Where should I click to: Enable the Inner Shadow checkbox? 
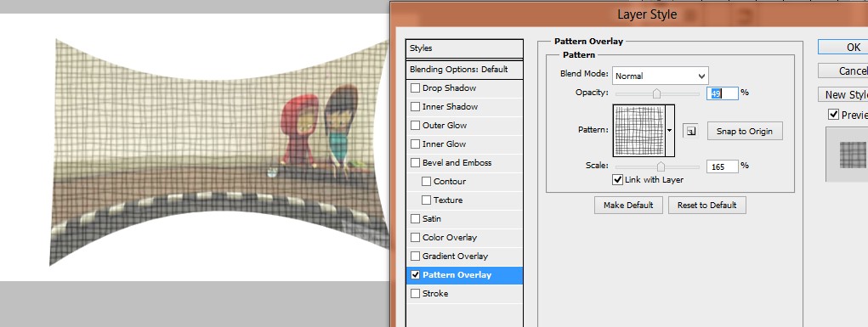415,107
